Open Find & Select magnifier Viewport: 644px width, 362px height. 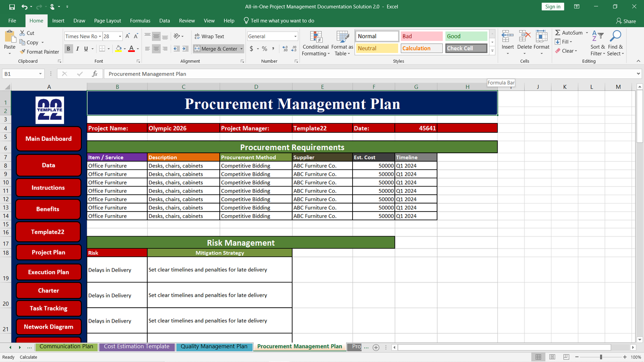point(615,43)
